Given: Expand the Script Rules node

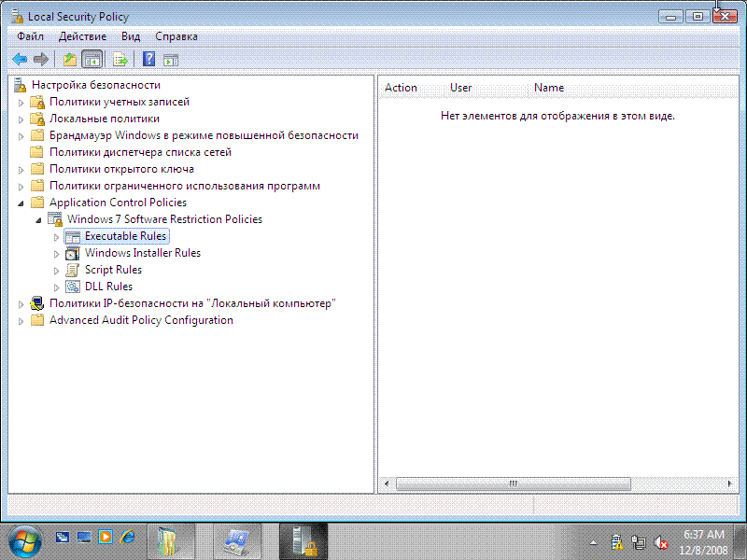Looking at the screenshot, I should [x=56, y=271].
